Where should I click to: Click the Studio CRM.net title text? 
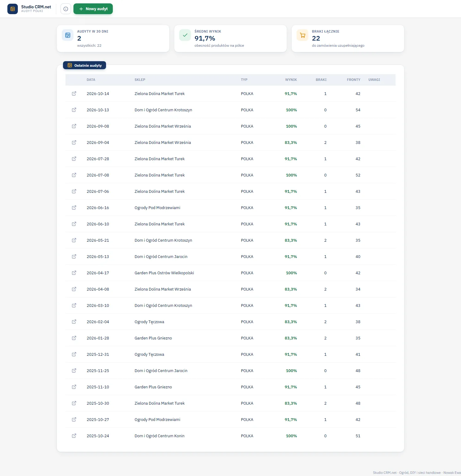36,7
